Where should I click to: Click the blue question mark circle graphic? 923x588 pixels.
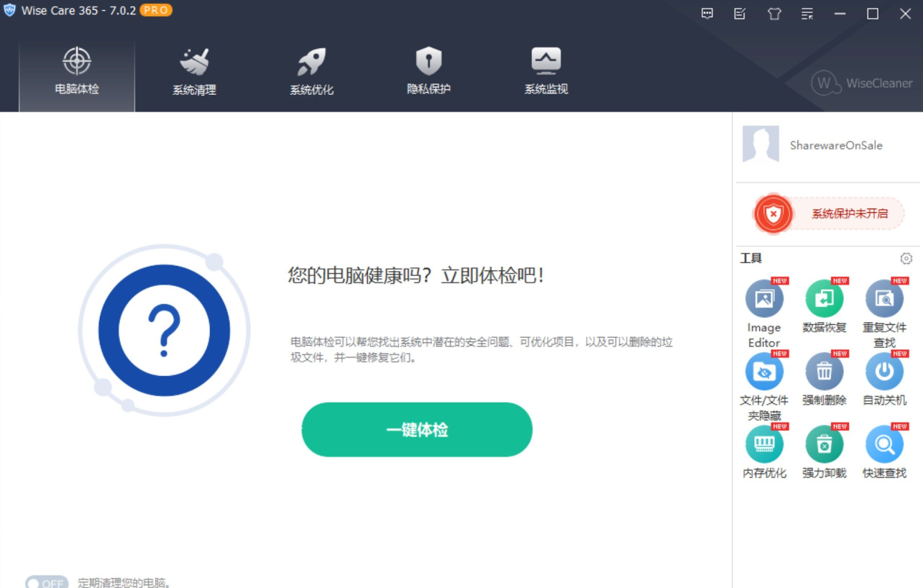click(x=164, y=330)
